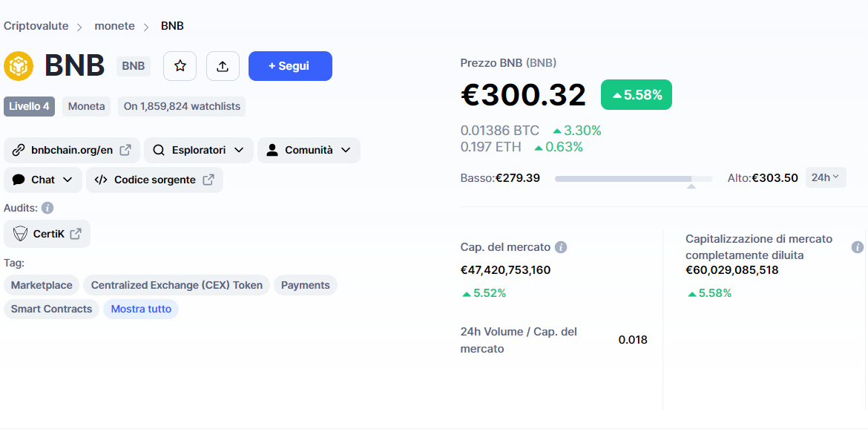Open the Chat dropdown

tap(43, 180)
